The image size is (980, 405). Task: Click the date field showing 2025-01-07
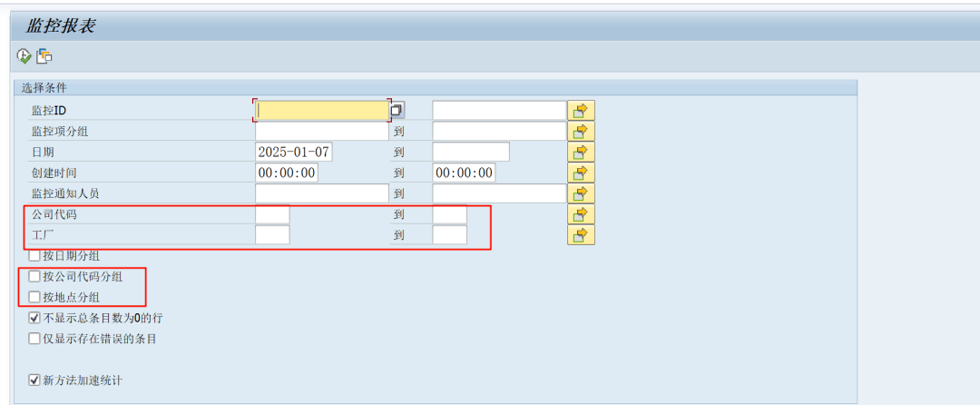294,152
